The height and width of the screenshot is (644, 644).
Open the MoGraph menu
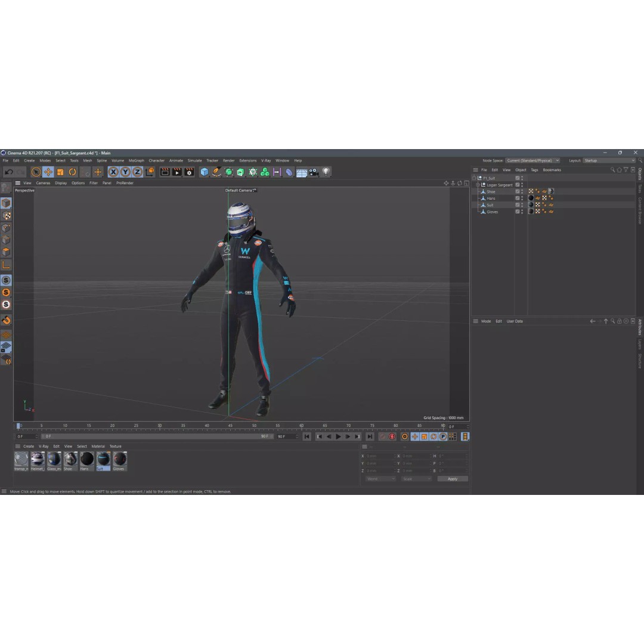click(136, 160)
